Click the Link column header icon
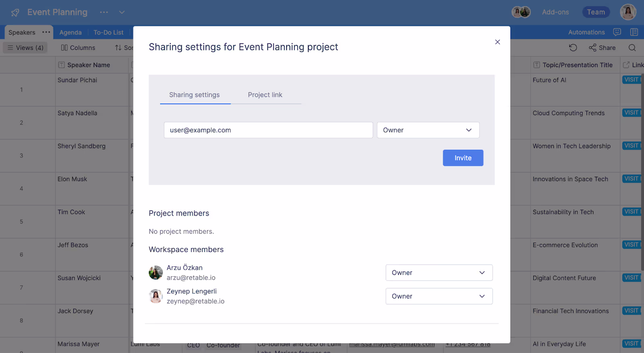The width and height of the screenshot is (644, 353). [x=626, y=65]
